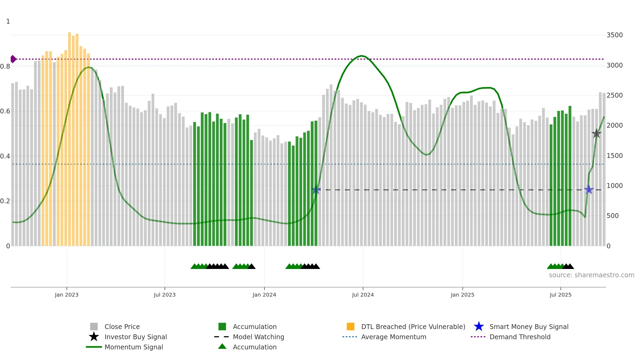Image resolution: width=644 pixels, height=362 pixels.
Task: Click the purple diamond Demand Threshold marker
Action: click(13, 59)
